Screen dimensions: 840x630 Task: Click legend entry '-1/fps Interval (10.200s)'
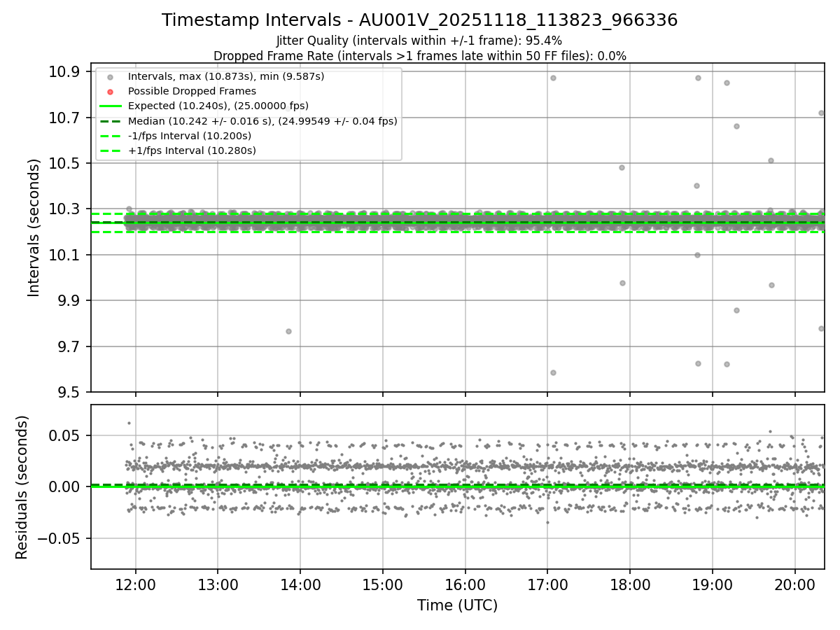[x=190, y=136]
